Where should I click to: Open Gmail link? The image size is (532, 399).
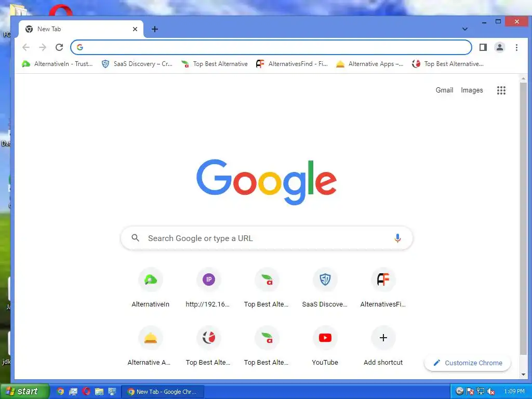[445, 90]
